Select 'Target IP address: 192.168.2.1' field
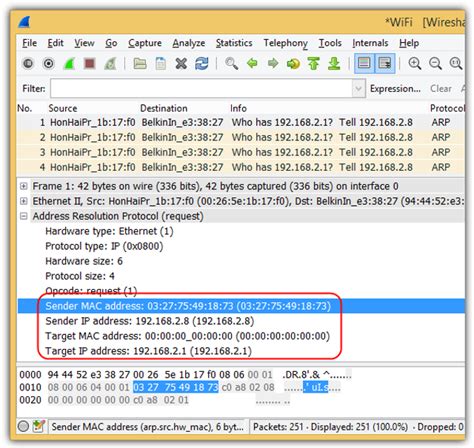Image resolution: width=474 pixels, height=448 pixels. pyautogui.click(x=148, y=351)
